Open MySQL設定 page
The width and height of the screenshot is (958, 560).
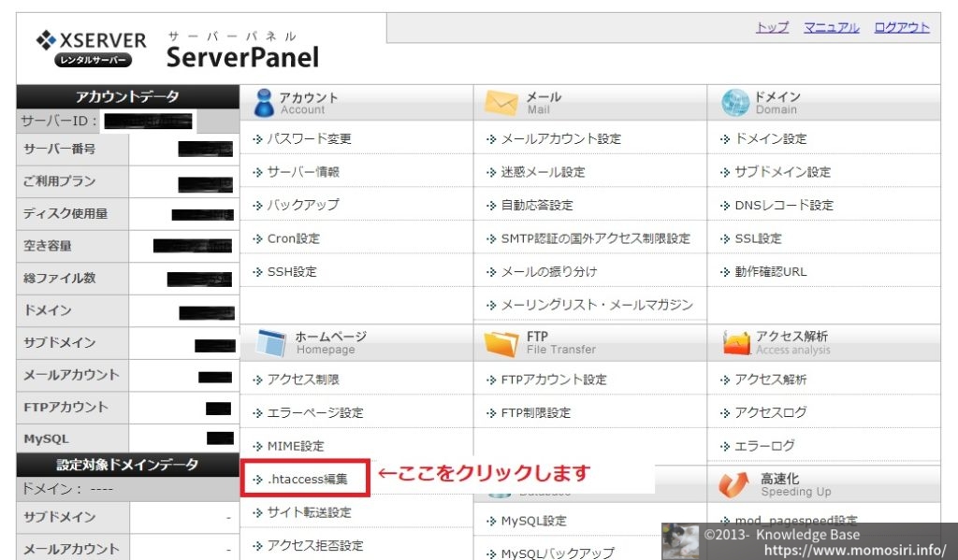click(532, 520)
